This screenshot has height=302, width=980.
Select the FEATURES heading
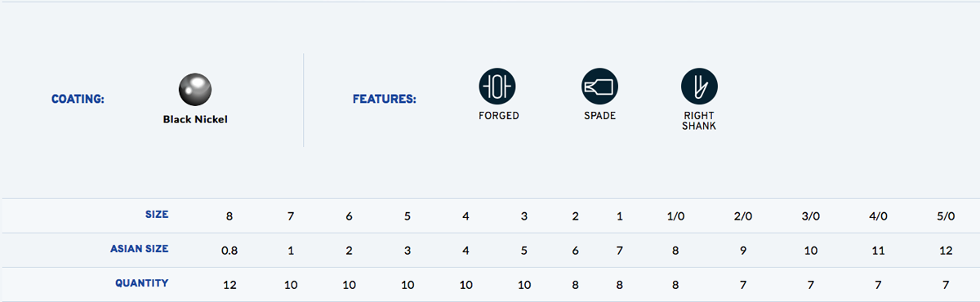[384, 100]
